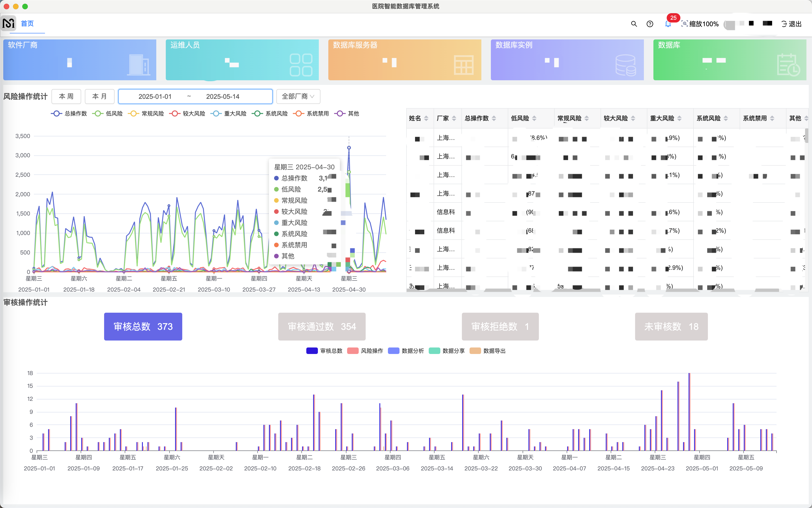Click the app logo icon

(8, 23)
